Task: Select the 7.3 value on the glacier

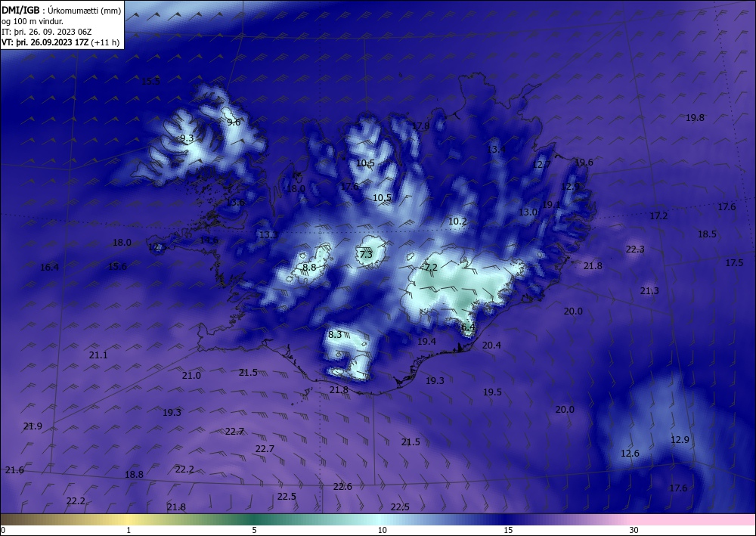Action: pyautogui.click(x=366, y=254)
